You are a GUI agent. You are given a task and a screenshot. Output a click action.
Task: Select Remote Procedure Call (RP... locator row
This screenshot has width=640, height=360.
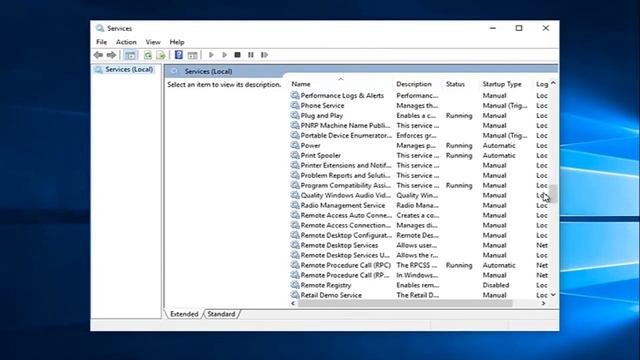(419, 275)
